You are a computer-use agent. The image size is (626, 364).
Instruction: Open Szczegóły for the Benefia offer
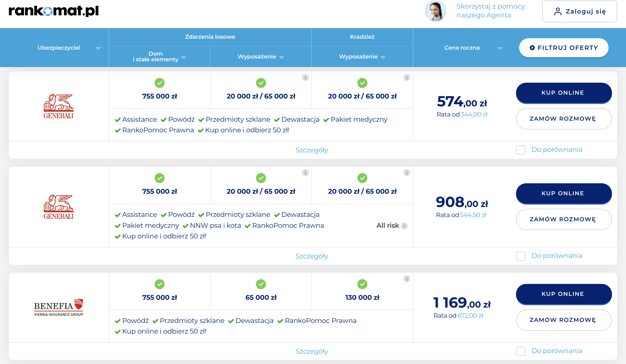312,351
